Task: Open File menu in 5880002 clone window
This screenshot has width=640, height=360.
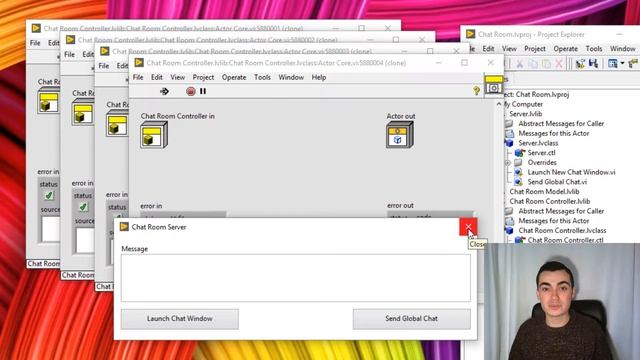Action: click(69, 54)
